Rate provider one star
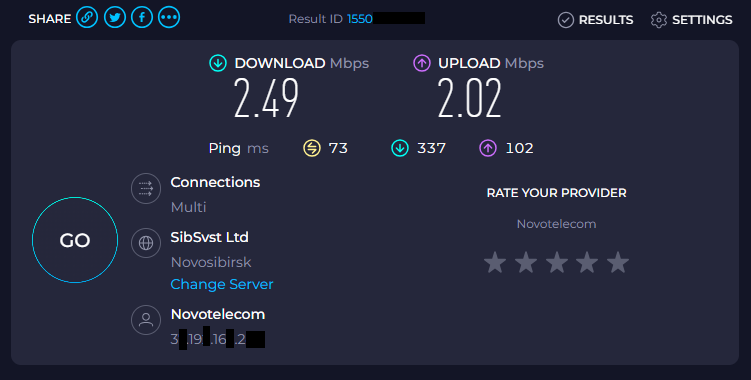Viewport: 751px width, 380px height. click(495, 262)
